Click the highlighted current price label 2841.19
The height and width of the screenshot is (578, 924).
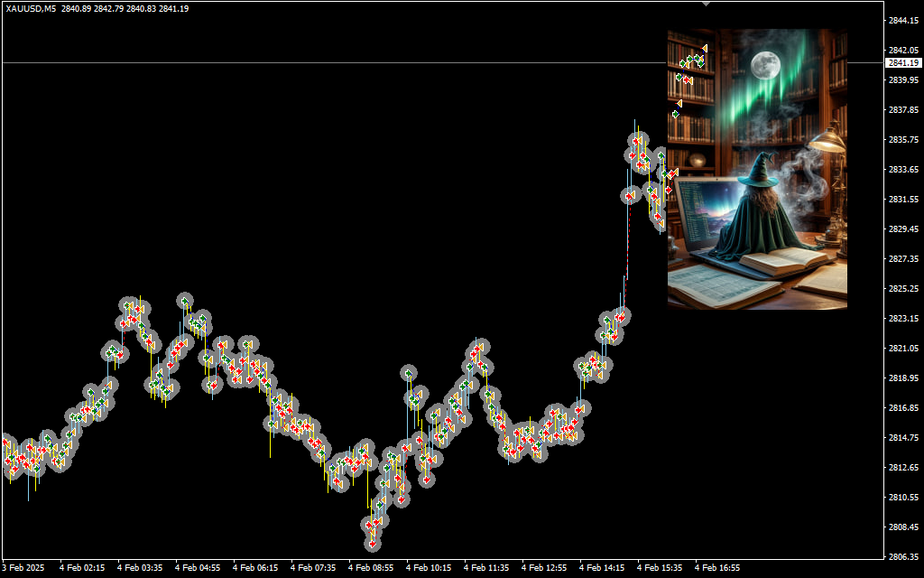pos(902,63)
